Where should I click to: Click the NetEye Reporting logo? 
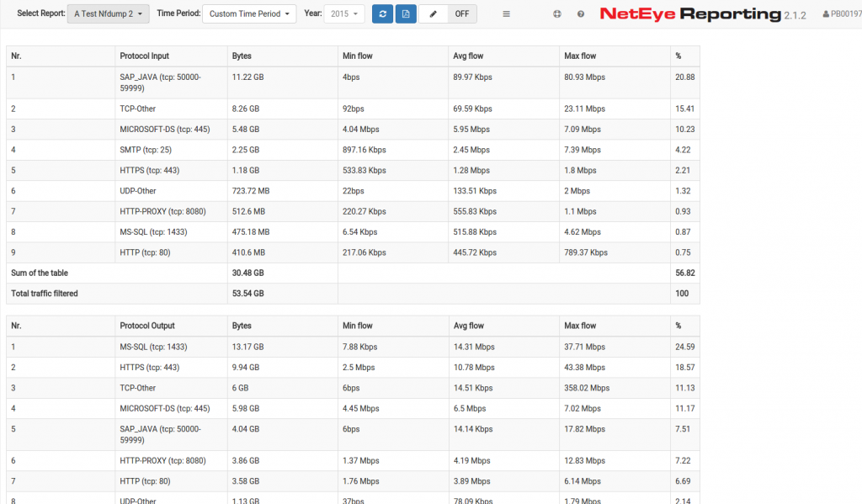[690, 14]
